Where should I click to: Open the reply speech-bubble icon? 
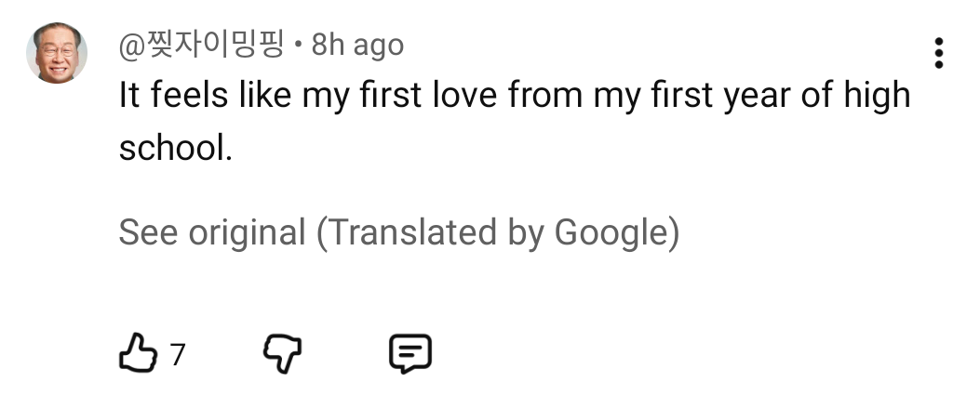(x=410, y=353)
